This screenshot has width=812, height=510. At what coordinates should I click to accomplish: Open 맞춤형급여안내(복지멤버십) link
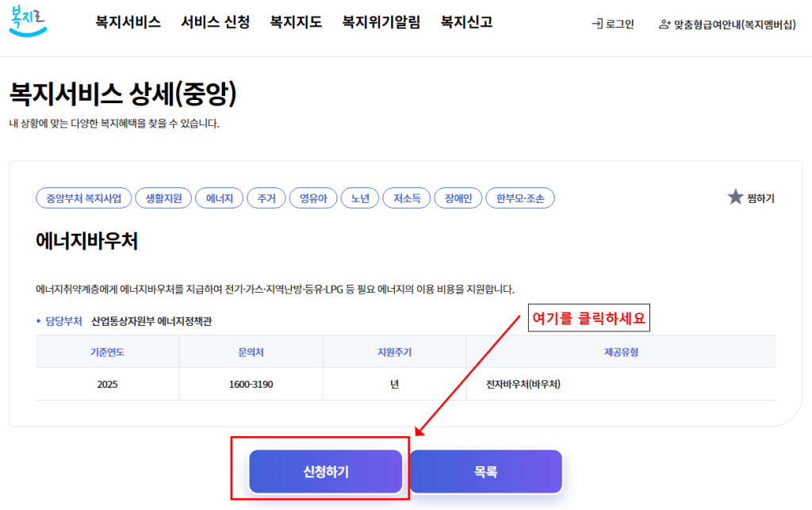pyautogui.click(x=727, y=24)
